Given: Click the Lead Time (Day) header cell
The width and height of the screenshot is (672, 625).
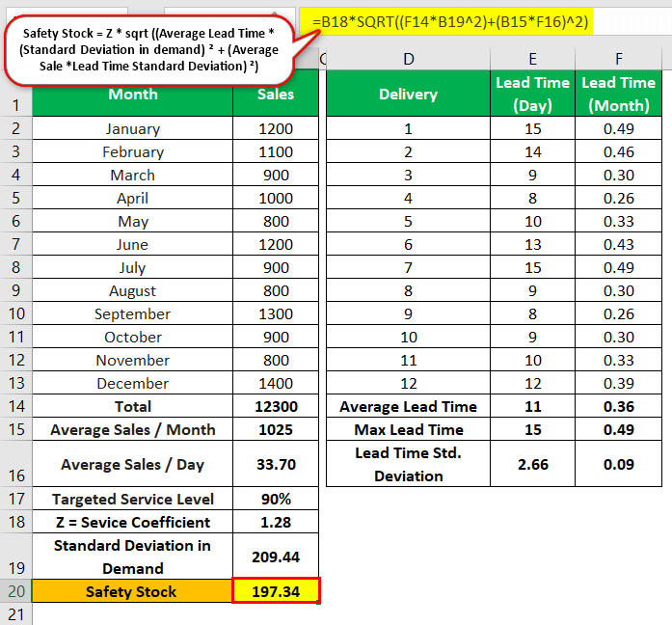Looking at the screenshot, I should 532,94.
